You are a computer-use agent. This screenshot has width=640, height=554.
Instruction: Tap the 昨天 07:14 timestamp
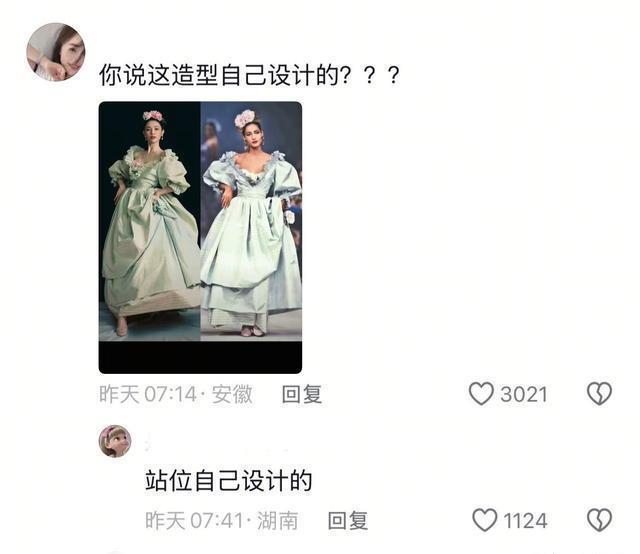[x=148, y=394]
